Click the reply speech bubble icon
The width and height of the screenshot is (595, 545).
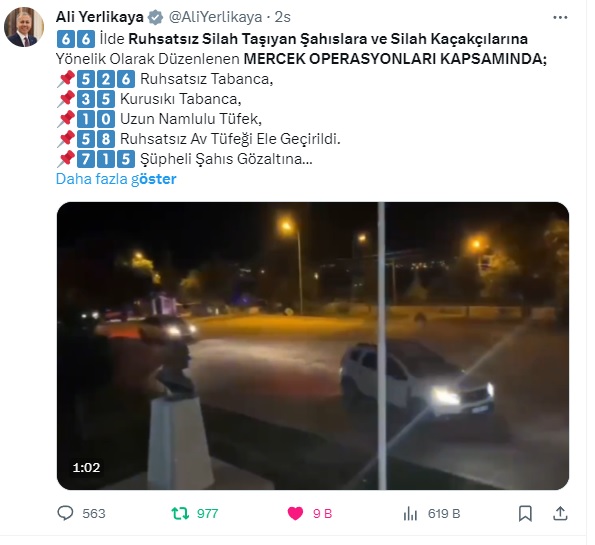65,513
